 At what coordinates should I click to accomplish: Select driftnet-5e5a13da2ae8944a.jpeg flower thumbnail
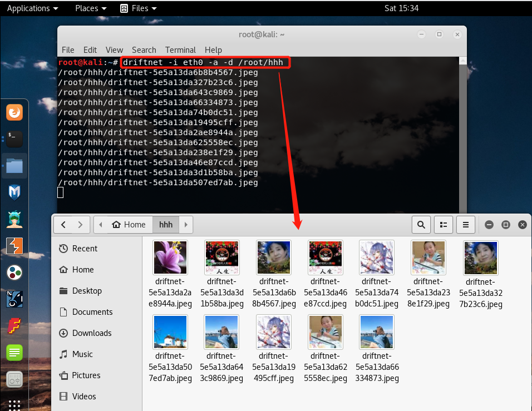pos(170,258)
